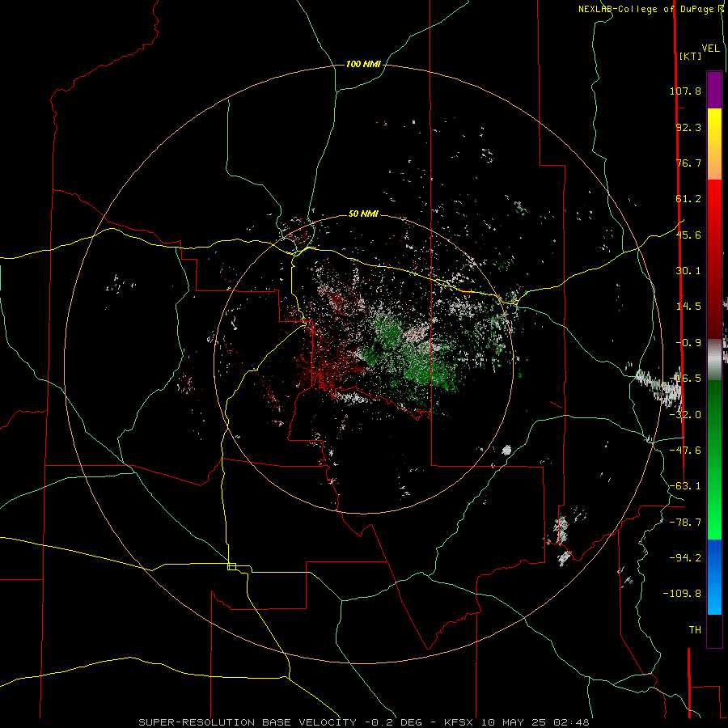
Task: Select the 14.5 velocity scale value
Action: (688, 307)
